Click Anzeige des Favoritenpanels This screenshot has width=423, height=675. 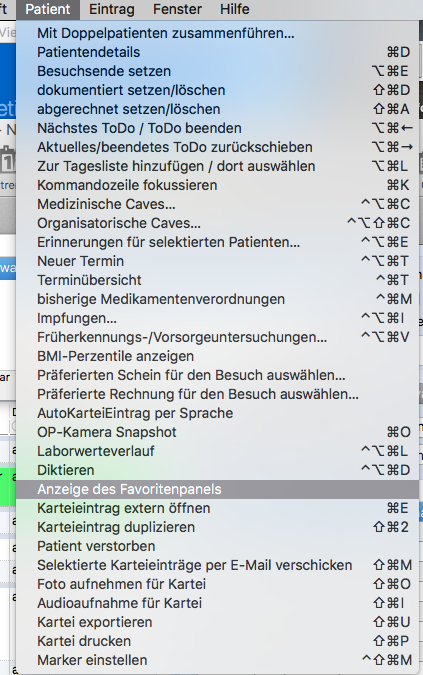217,489
